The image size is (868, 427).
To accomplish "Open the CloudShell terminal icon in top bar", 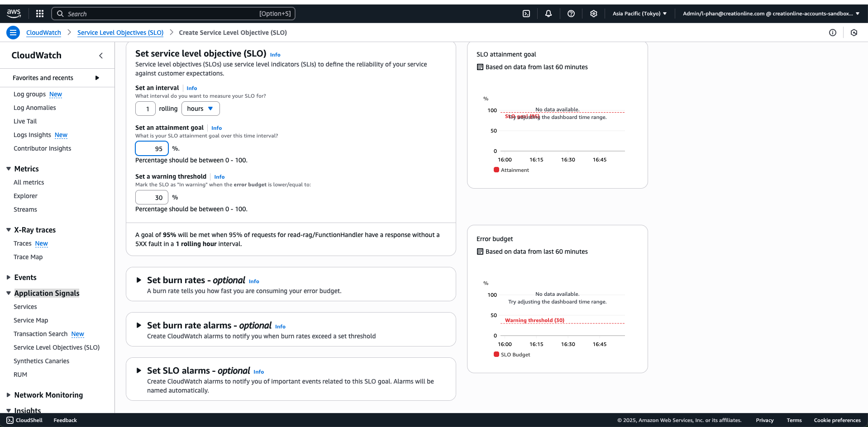I will tap(526, 14).
